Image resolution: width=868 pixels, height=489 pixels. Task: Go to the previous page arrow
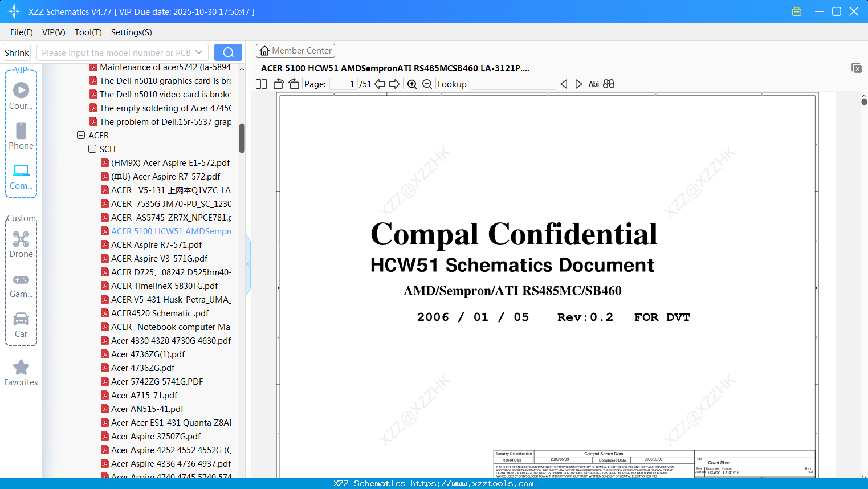click(x=380, y=84)
